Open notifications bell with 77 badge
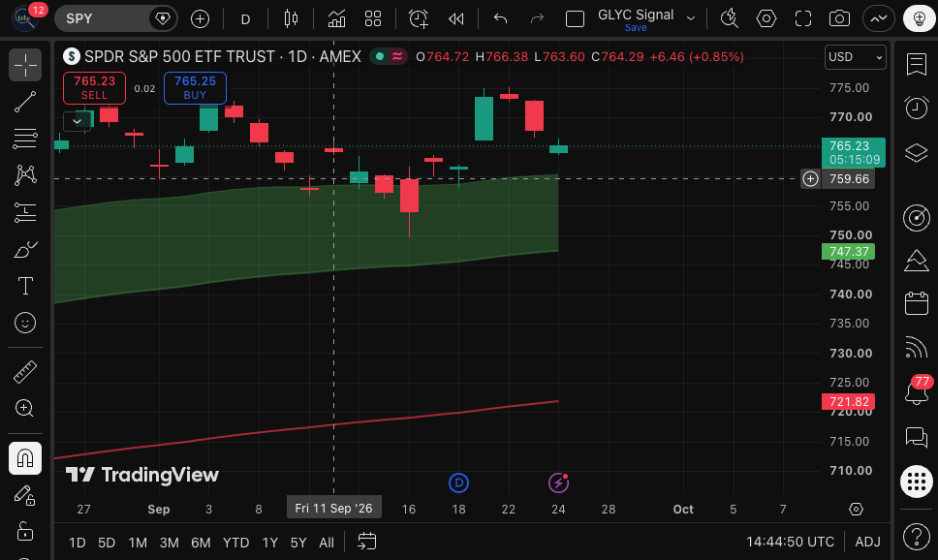 (917, 392)
